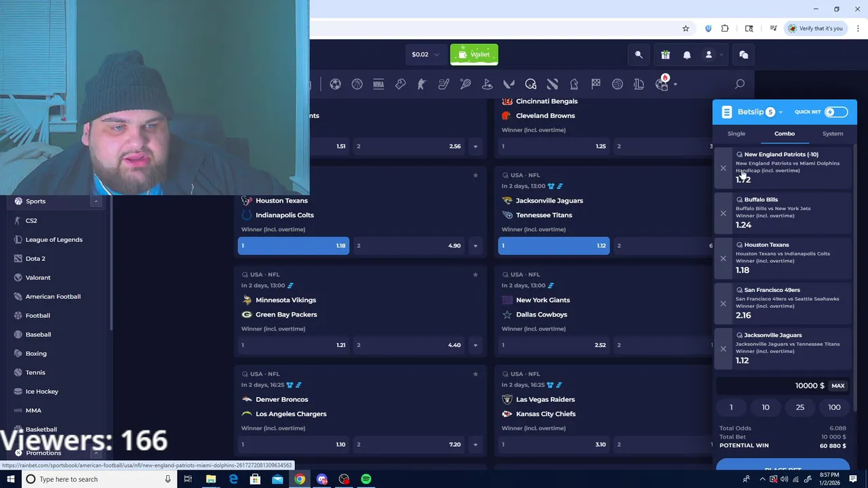
Task: Expand the $0.02 balance dropdown
Action: (x=425, y=54)
